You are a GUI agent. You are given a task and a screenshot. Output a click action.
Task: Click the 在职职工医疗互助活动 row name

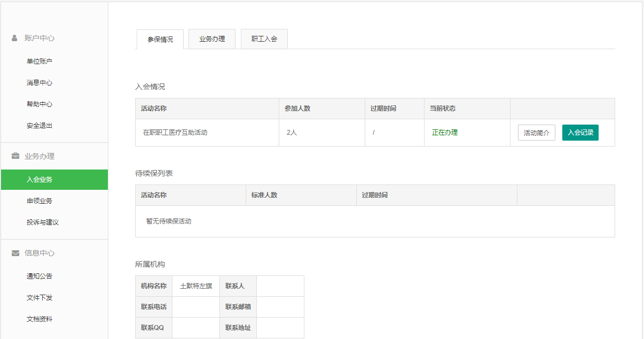tap(175, 133)
